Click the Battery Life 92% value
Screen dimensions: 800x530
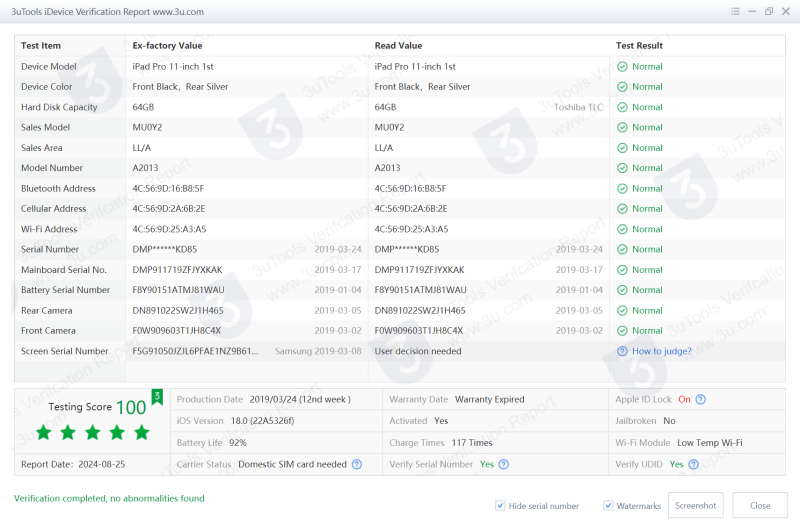[238, 443]
